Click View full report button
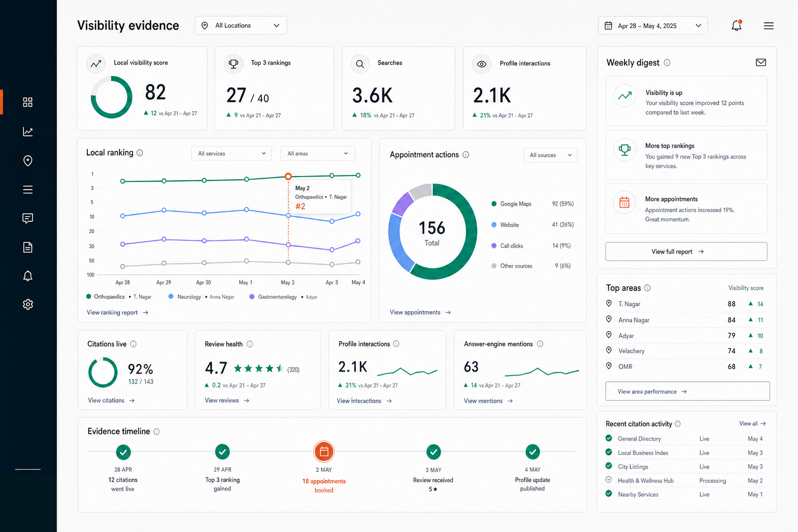Viewport: 798px width, 532px height. click(x=686, y=251)
